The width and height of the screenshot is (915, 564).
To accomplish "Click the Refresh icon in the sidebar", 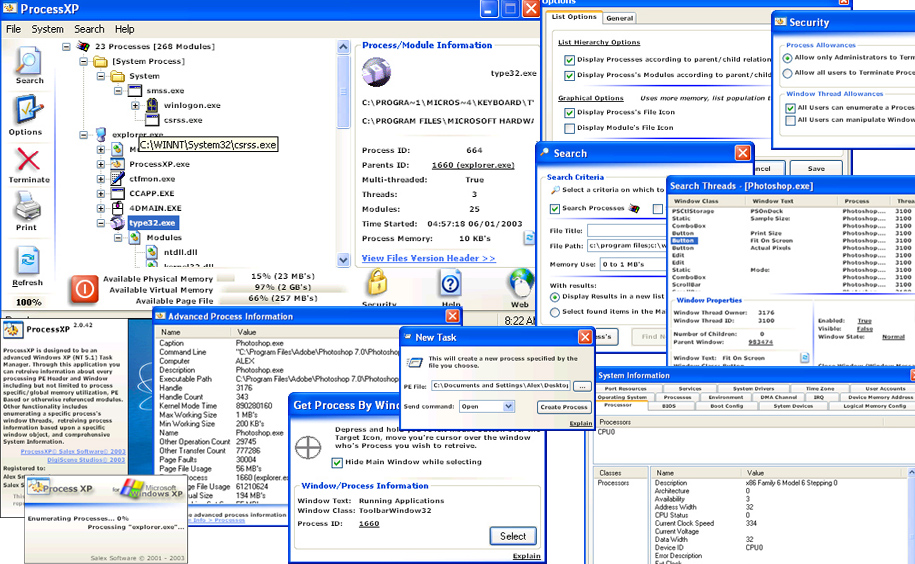I will click(28, 262).
